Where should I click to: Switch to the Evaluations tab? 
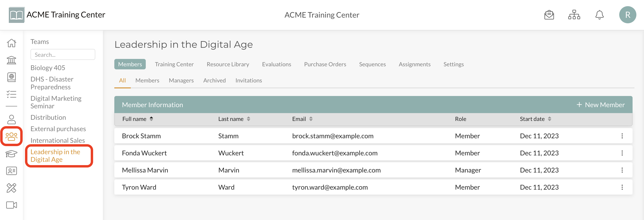tap(276, 64)
